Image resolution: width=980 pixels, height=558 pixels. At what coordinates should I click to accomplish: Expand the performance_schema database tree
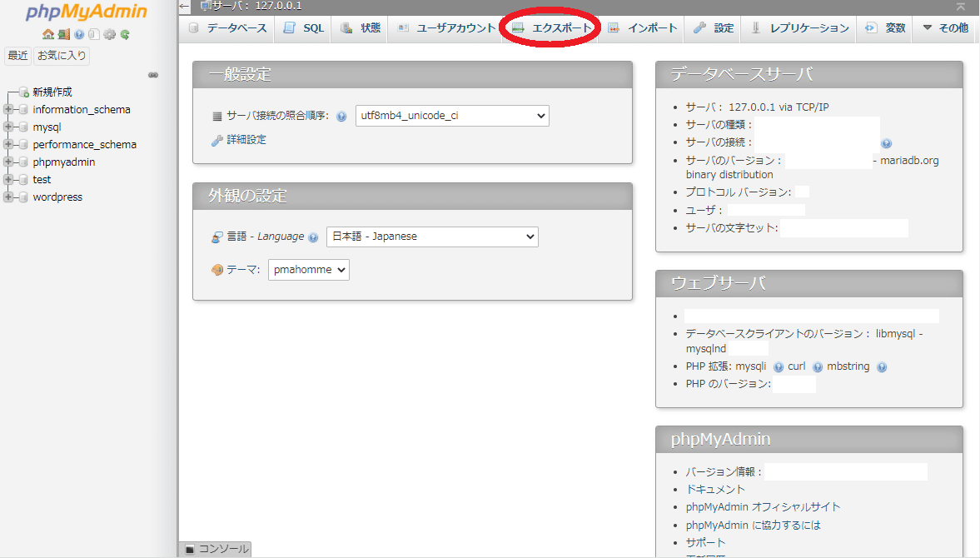tap(8, 144)
